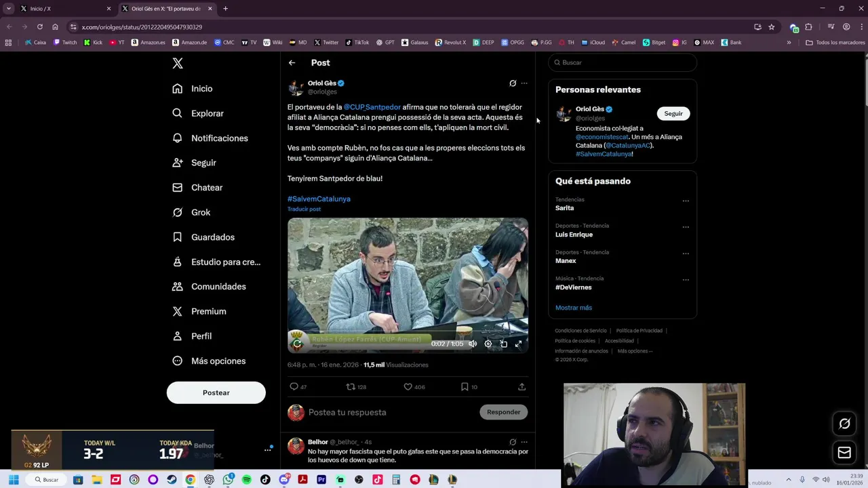Open the browser extensions puzzle icon
Image resolution: width=868 pixels, height=488 pixels.
pos(808,27)
